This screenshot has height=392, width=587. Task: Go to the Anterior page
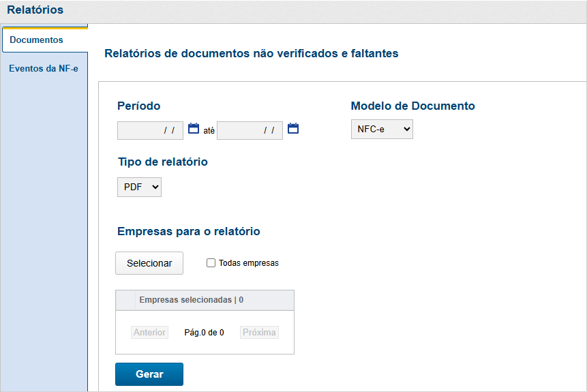point(149,333)
